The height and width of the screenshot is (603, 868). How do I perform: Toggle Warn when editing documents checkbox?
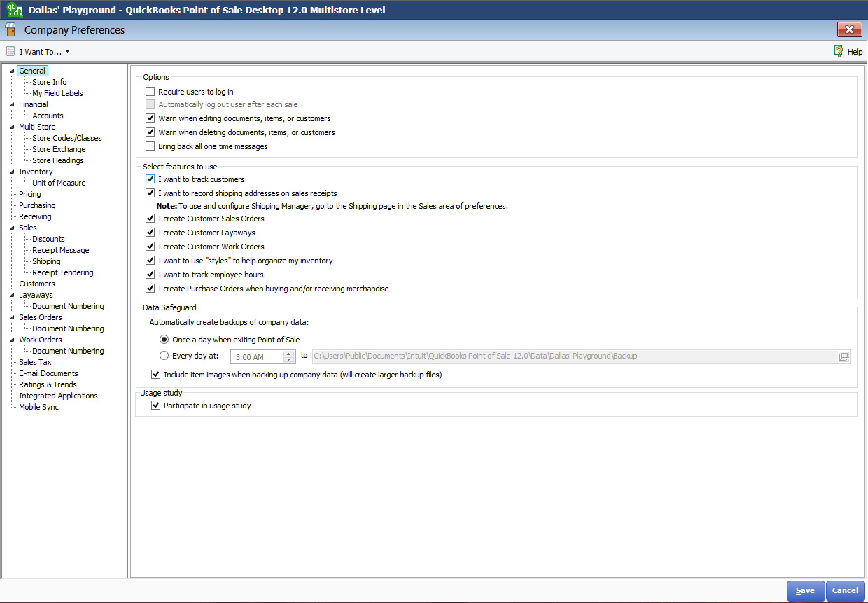point(150,118)
